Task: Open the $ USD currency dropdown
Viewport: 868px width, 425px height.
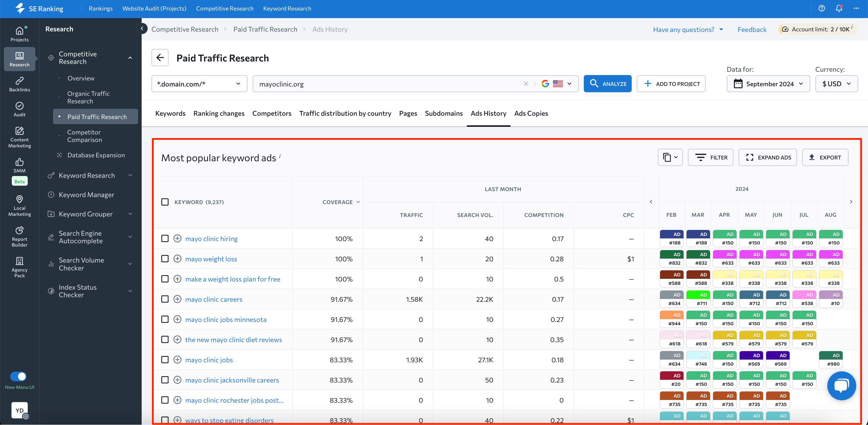Action: (x=836, y=83)
